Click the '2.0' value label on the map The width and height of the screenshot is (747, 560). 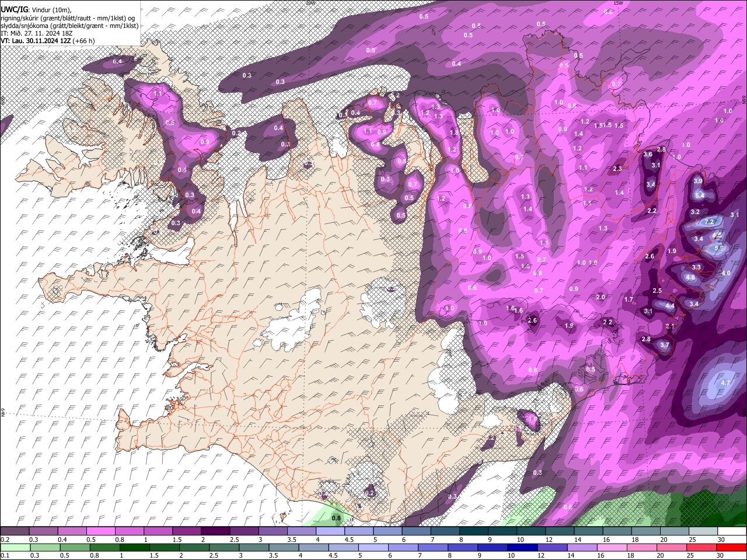pos(601,297)
